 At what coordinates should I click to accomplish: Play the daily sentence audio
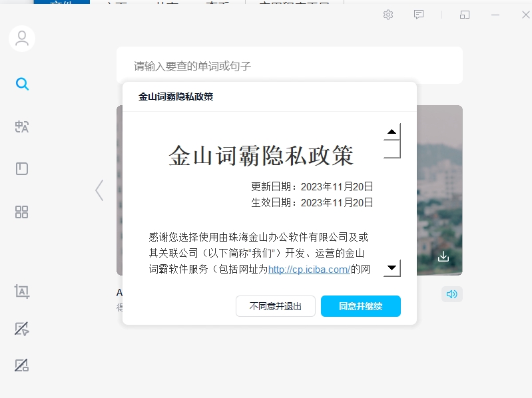[452, 294]
